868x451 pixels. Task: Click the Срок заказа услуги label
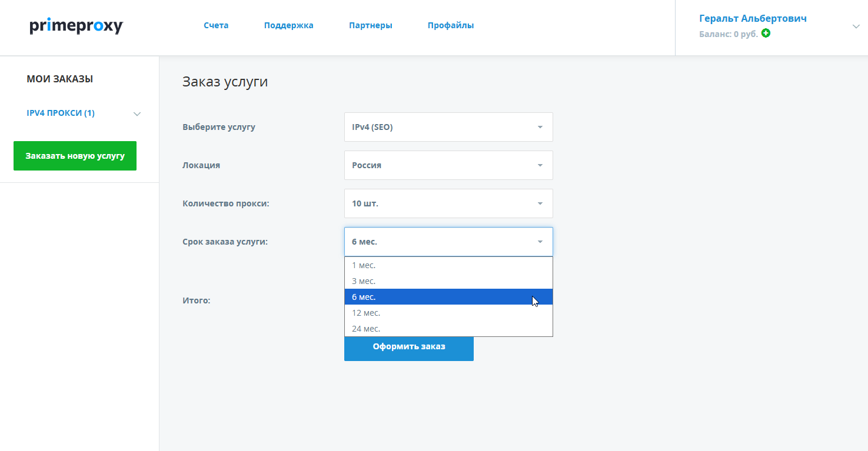point(225,242)
